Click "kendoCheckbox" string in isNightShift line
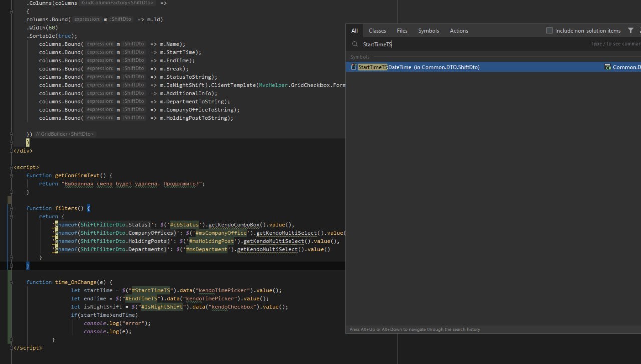Image resolution: width=641 pixels, height=364 pixels. point(232,307)
